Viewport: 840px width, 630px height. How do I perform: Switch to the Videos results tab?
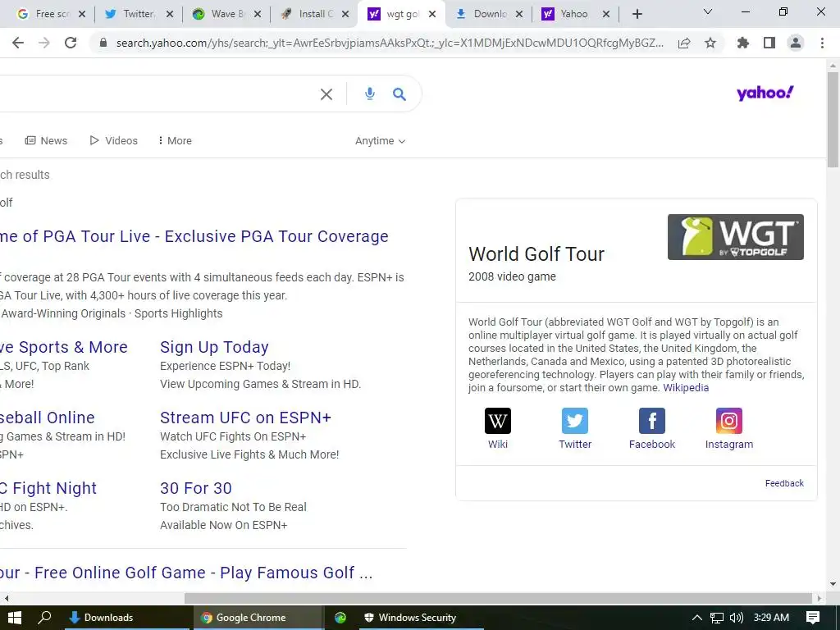pos(113,140)
